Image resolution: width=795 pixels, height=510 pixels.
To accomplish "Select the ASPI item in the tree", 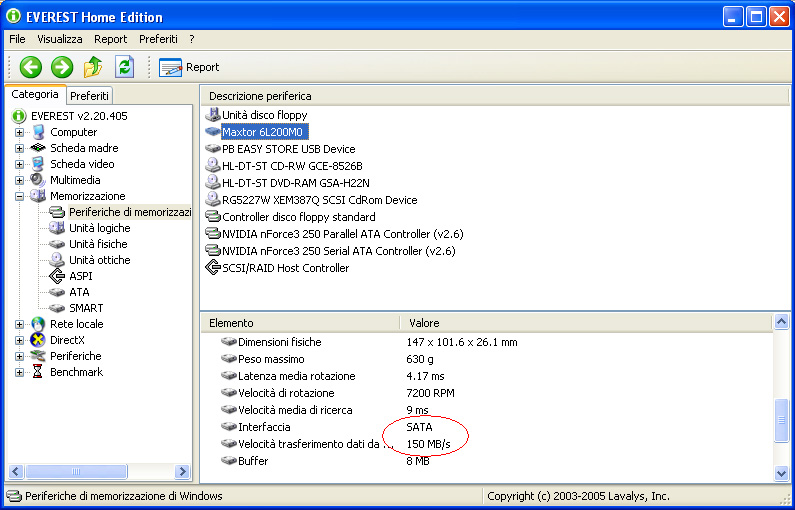I will pyautogui.click(x=81, y=276).
